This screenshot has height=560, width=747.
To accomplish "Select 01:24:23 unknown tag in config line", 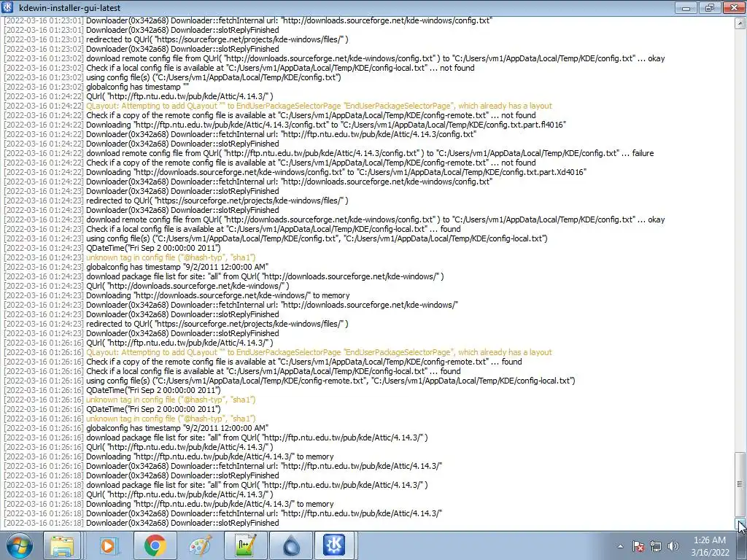I will pos(130,257).
